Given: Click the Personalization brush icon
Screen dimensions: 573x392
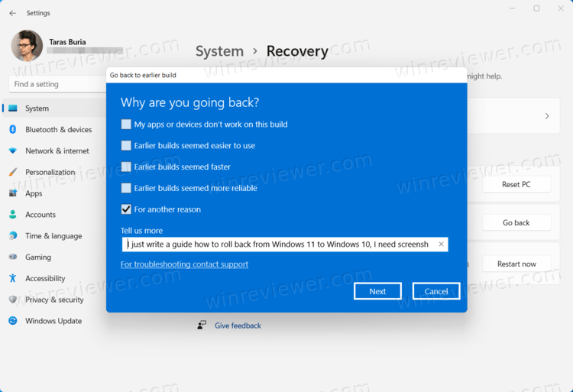Looking at the screenshot, I should [x=13, y=172].
